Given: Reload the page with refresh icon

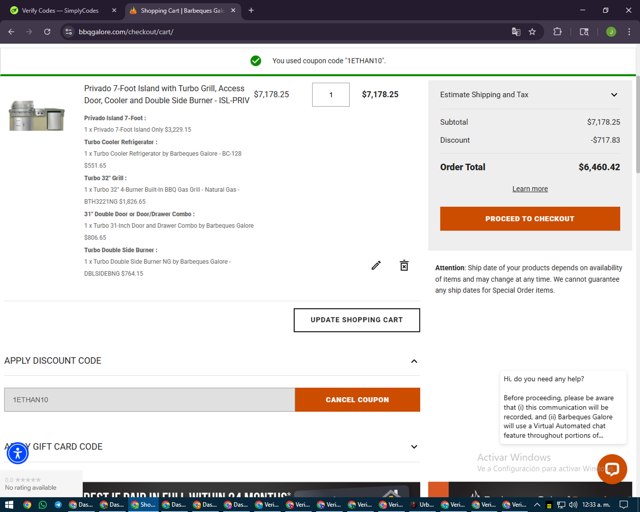Looking at the screenshot, I should tap(47, 32).
